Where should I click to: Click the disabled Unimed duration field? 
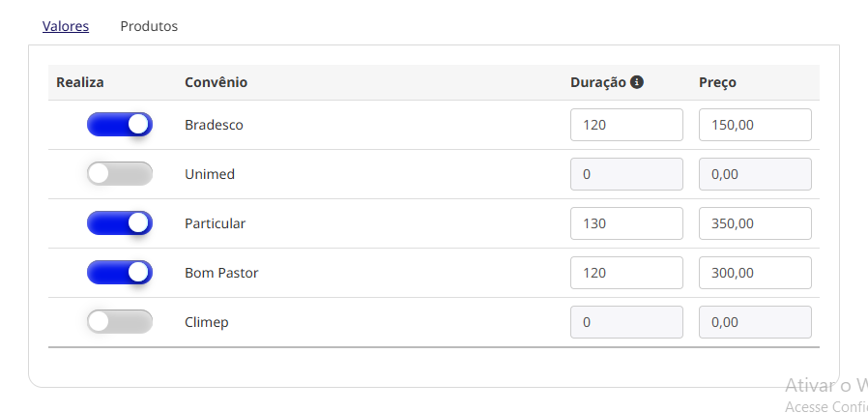click(626, 174)
